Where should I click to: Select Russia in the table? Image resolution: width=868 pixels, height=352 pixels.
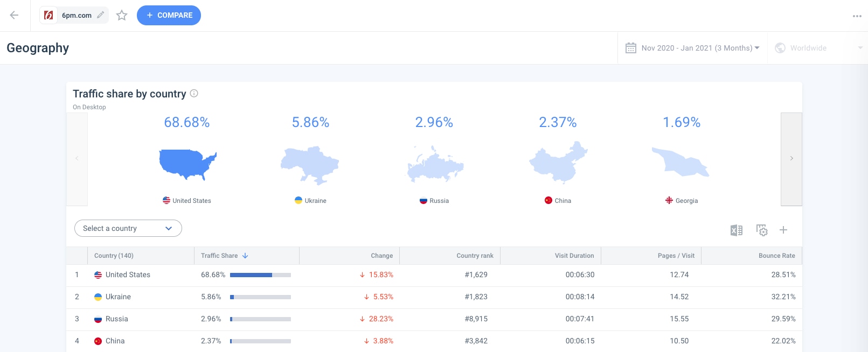[x=117, y=319]
